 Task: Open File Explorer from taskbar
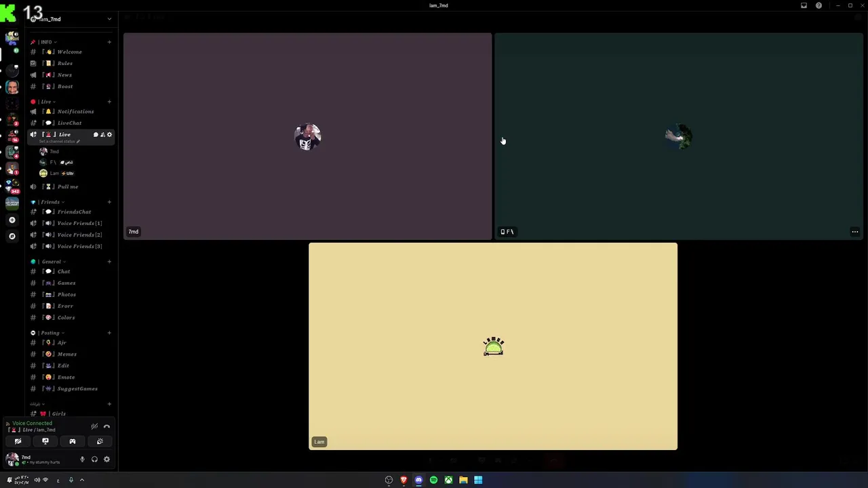463,481
